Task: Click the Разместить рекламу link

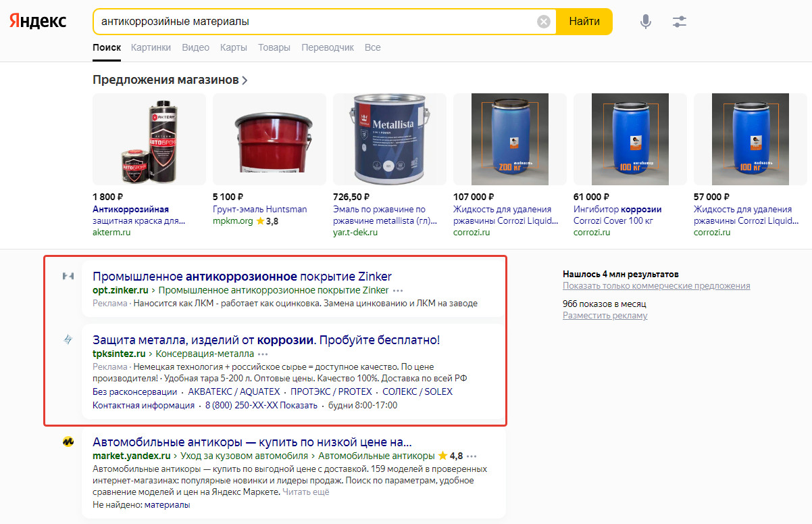Action: point(605,315)
